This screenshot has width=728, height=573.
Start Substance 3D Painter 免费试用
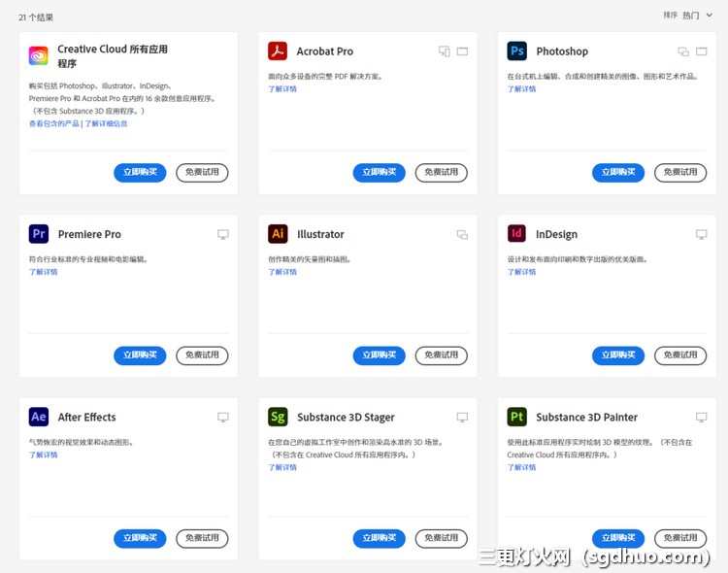click(680, 538)
